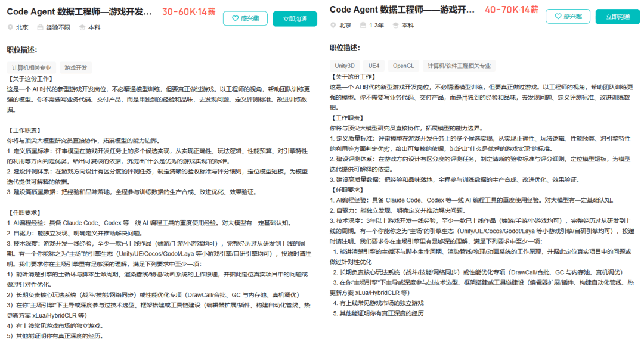This screenshot has width=644, height=348.
Task: Click 感兴趣 button on the 30-60K job
Action: (x=245, y=18)
